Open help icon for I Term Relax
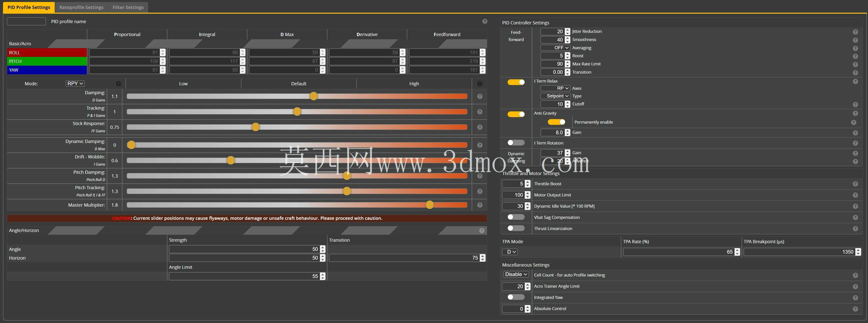This screenshot has height=323, width=868. tap(855, 82)
